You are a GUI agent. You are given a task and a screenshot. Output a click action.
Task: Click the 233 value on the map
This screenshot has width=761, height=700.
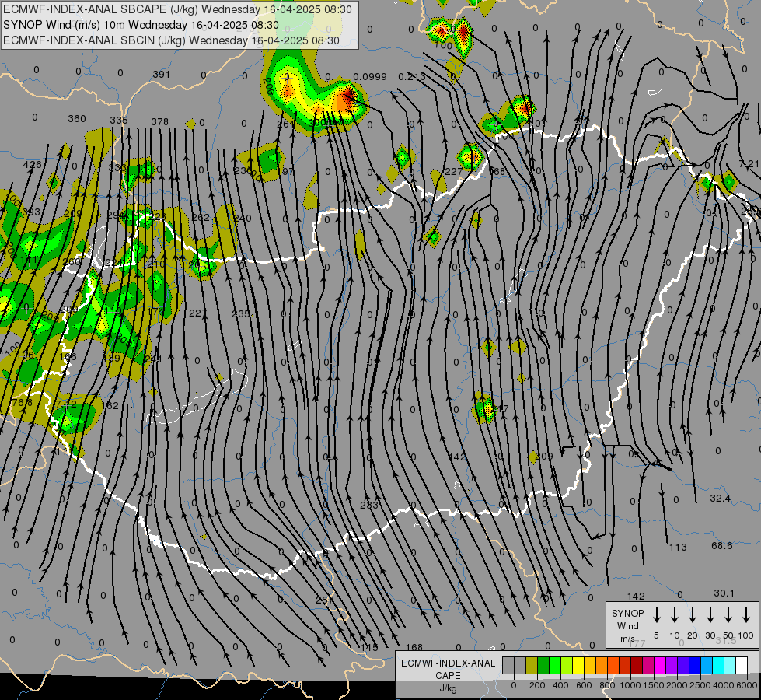369,505
